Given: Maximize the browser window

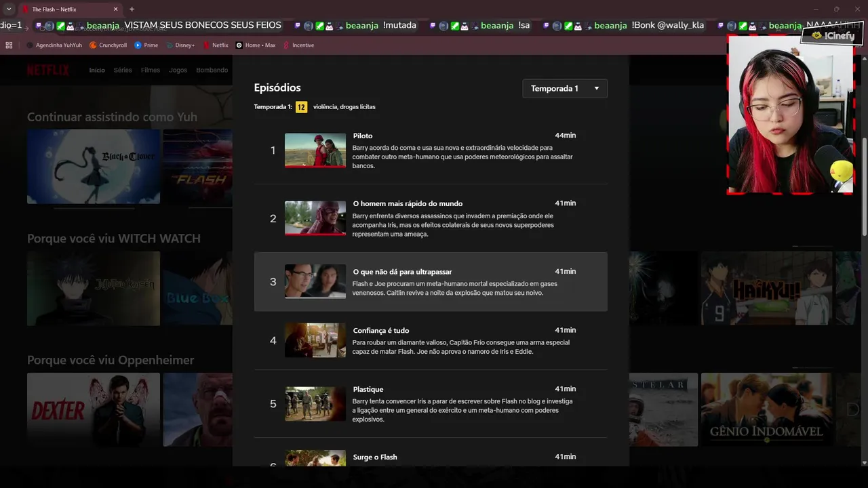Looking at the screenshot, I should (836, 9).
